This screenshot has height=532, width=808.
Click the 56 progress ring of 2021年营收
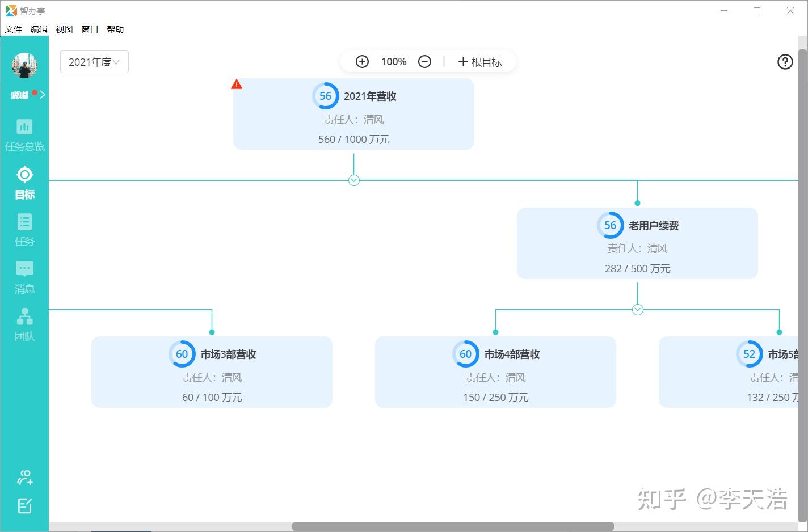tap(325, 96)
